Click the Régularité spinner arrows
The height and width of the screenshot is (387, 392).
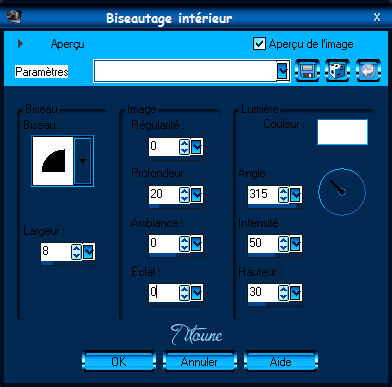[x=184, y=147]
